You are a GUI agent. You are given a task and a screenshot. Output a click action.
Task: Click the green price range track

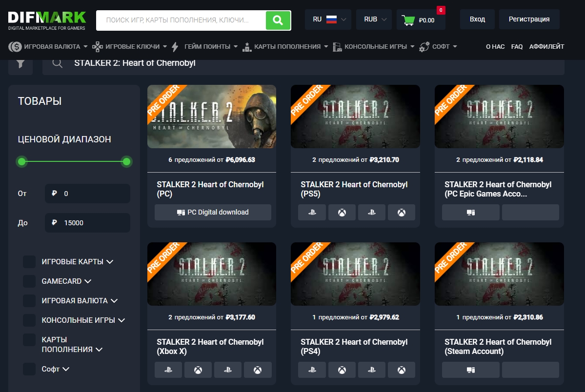[x=74, y=161]
